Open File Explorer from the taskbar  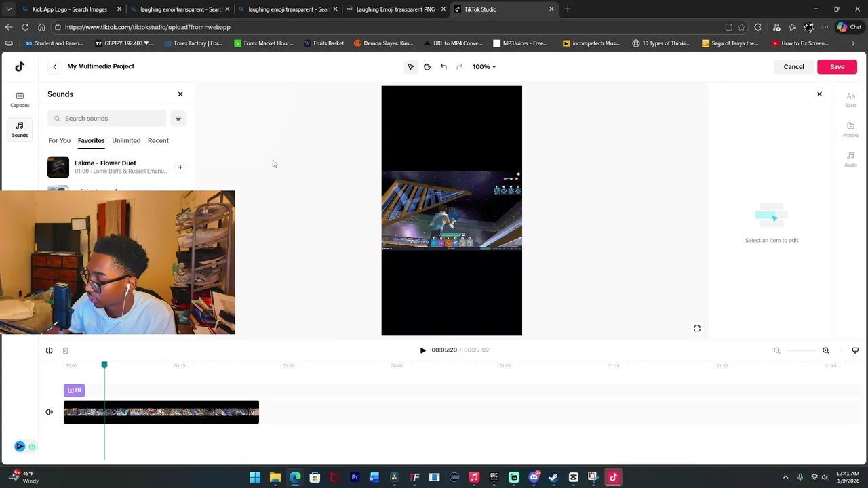tap(275, 477)
